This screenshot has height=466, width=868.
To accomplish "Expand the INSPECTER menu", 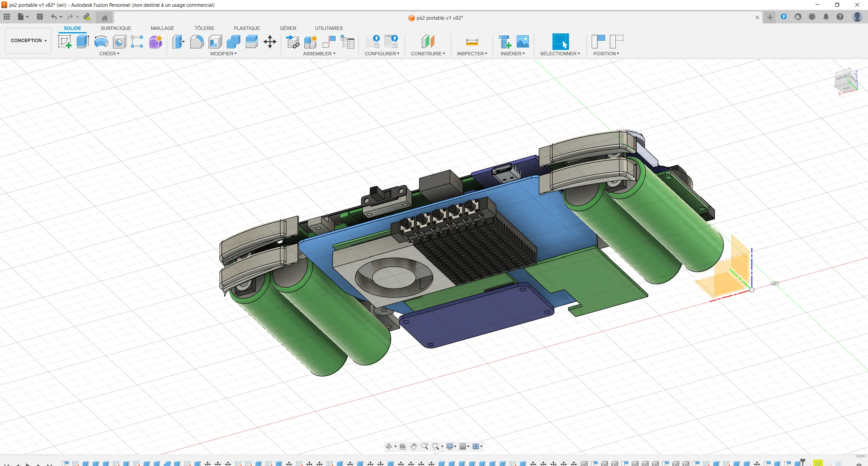I will [472, 54].
